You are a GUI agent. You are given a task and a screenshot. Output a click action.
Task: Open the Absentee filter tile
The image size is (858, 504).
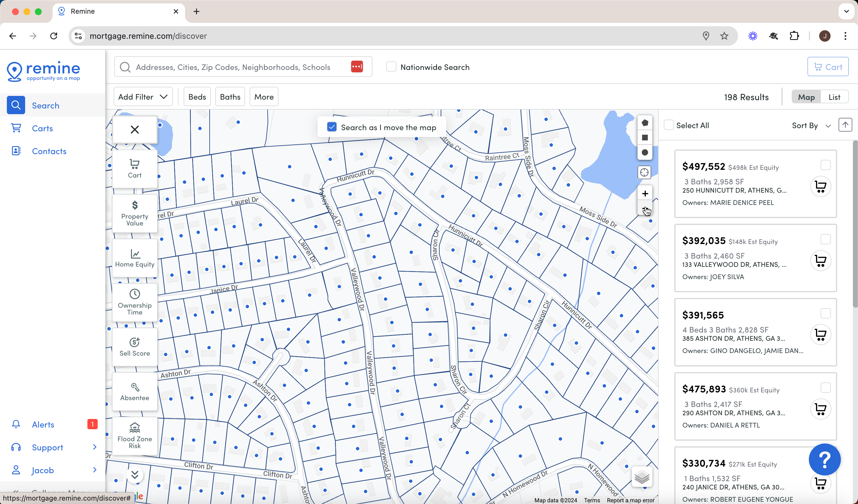[x=135, y=391]
